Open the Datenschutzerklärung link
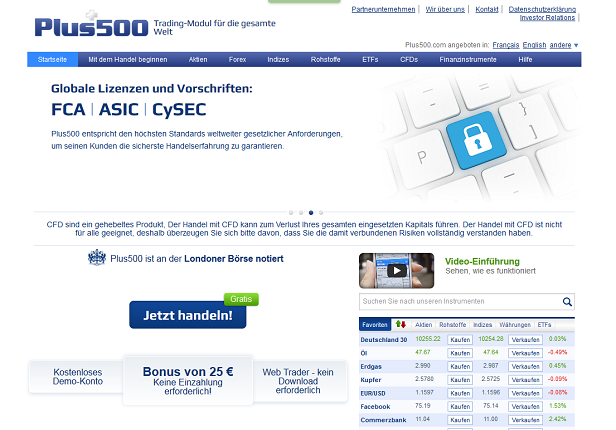Image resolution: width=616 pixels, height=430 pixels. point(542,9)
